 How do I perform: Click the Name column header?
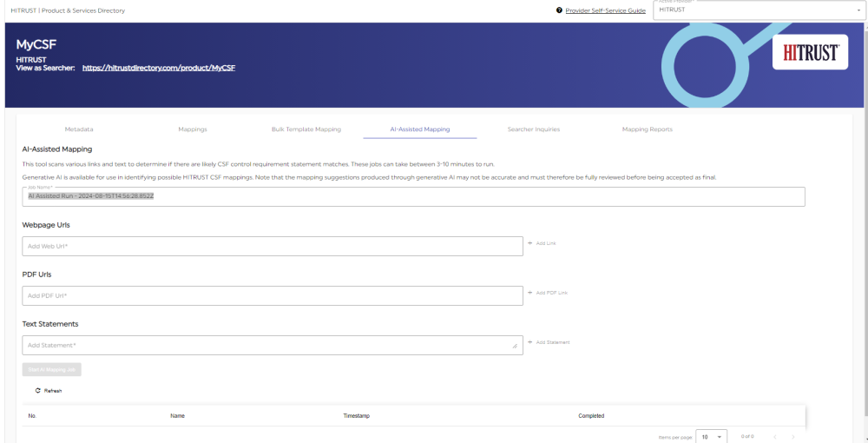click(178, 416)
